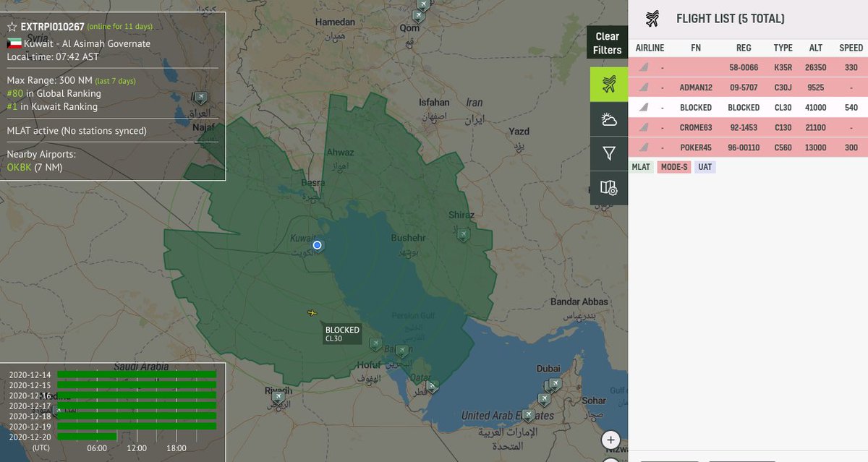This screenshot has width=868, height=462.
Task: Click the Kuwait flag icon
Action: (14, 44)
